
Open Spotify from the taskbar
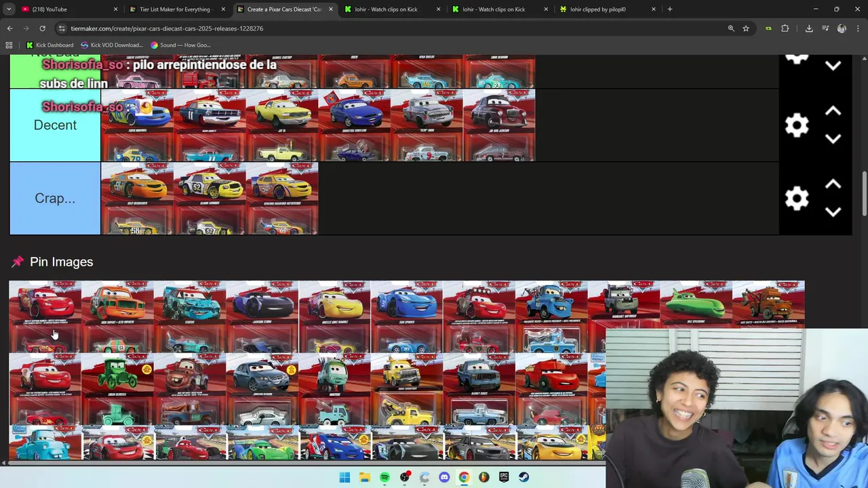[x=384, y=477]
